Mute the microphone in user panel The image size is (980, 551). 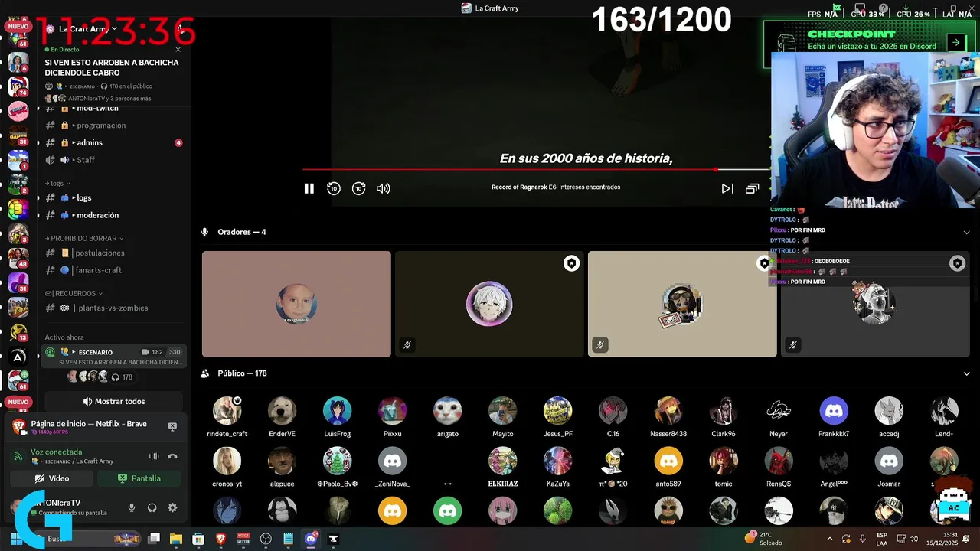tap(132, 507)
